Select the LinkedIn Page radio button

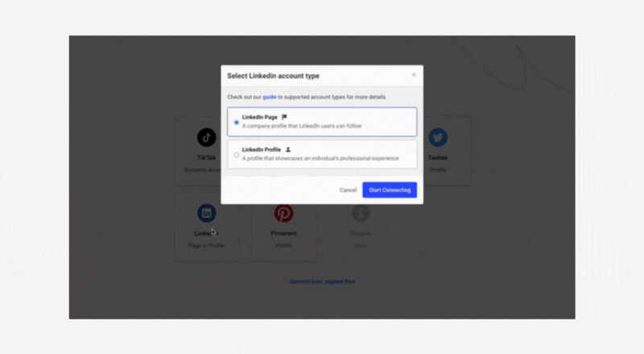pos(236,122)
